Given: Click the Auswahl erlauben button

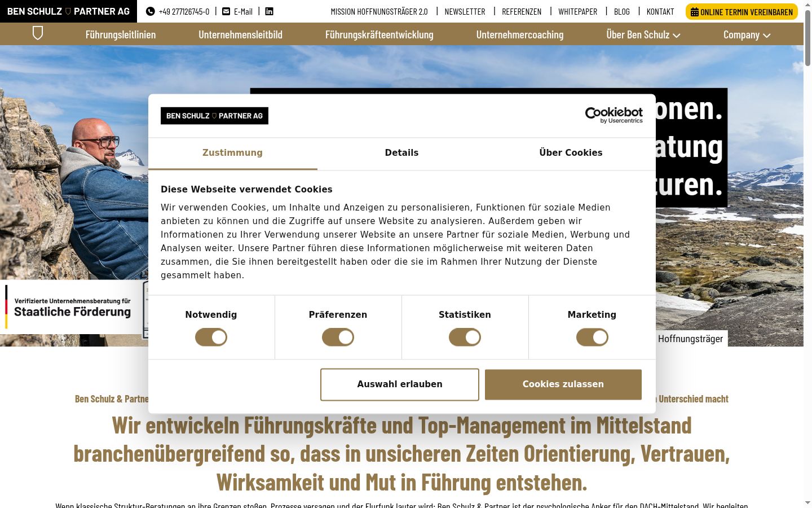Looking at the screenshot, I should click(400, 384).
